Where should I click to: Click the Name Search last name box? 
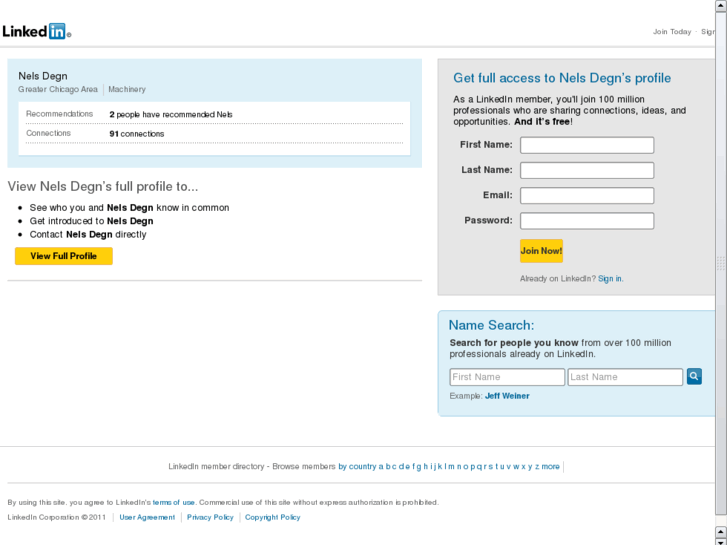pyautogui.click(x=625, y=377)
